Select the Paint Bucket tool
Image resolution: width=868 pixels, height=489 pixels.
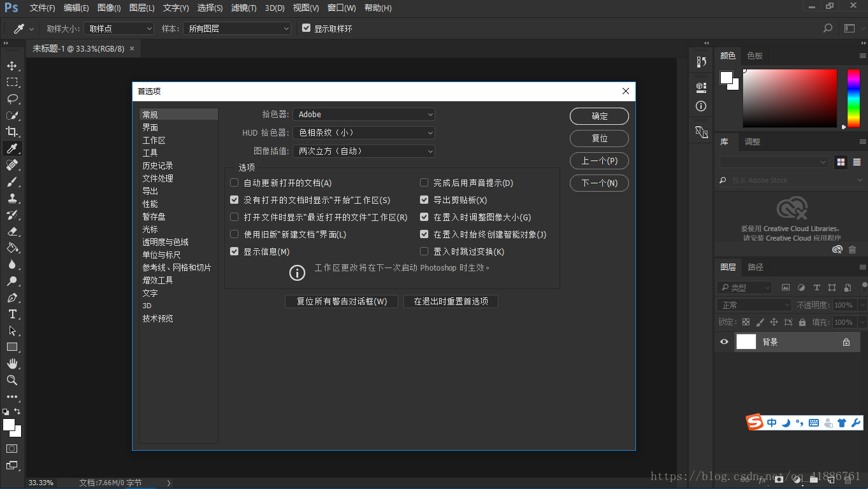(x=12, y=248)
